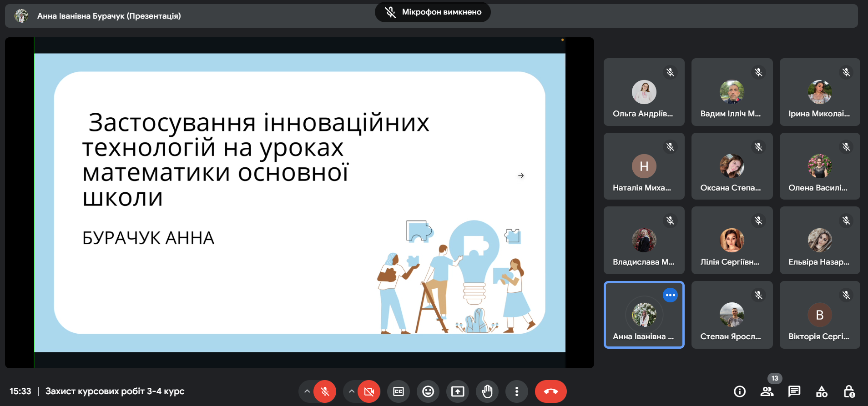Click muted mic icon on Ірина Миколаї tile

(x=846, y=72)
